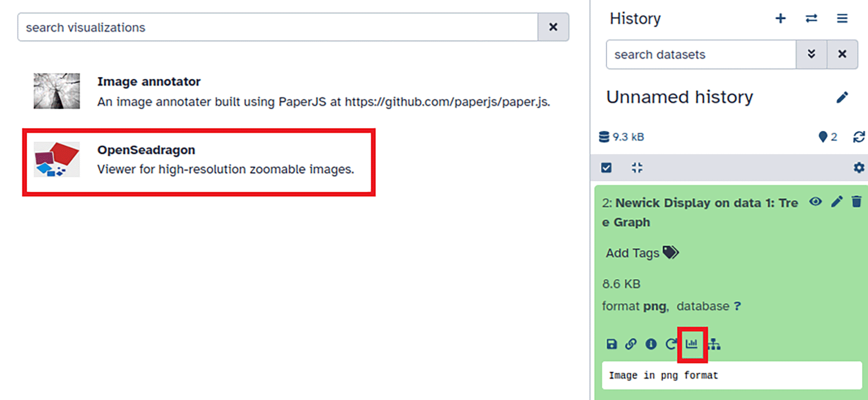This screenshot has width=868, height=400.
Task: View dataset 2 with the eye icon
Action: coord(815,202)
